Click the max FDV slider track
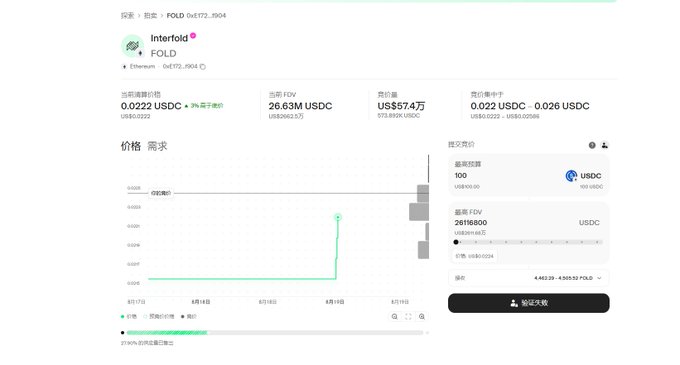 [x=529, y=242]
